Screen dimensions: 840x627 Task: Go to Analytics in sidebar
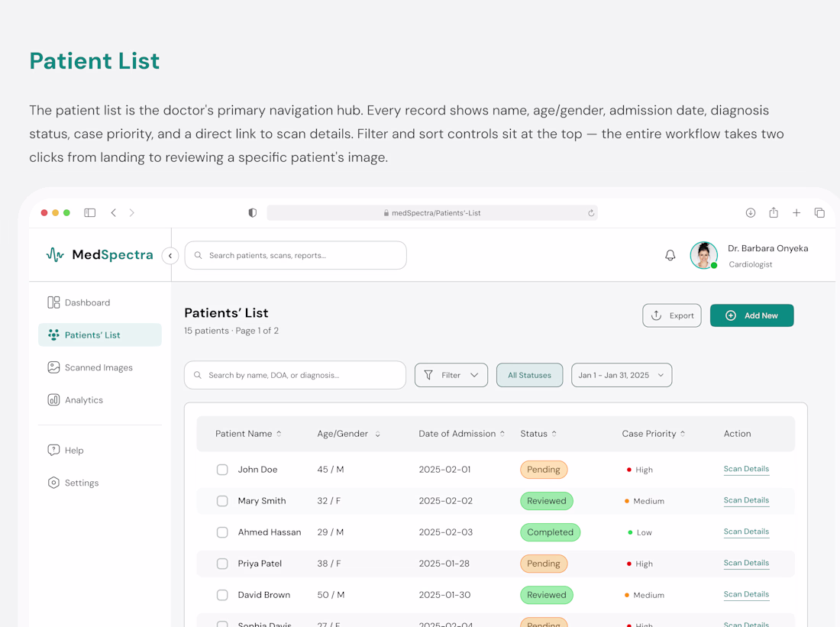click(x=99, y=399)
